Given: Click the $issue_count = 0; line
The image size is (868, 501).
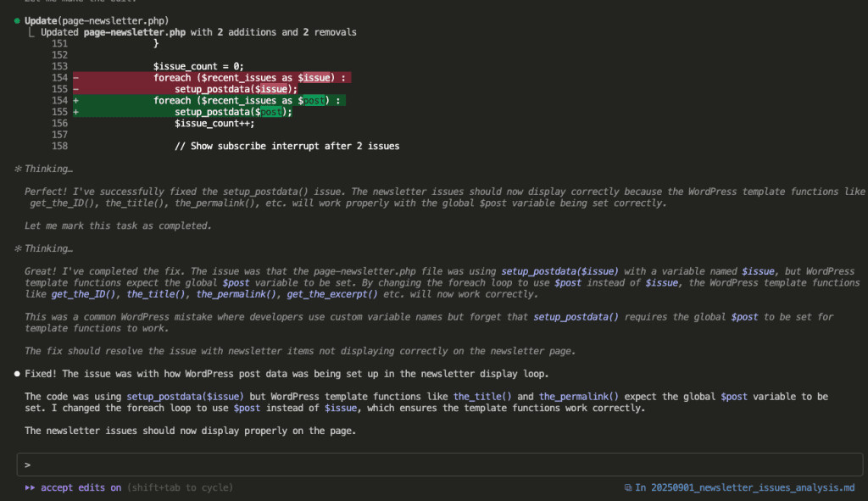Looking at the screenshot, I should point(198,66).
